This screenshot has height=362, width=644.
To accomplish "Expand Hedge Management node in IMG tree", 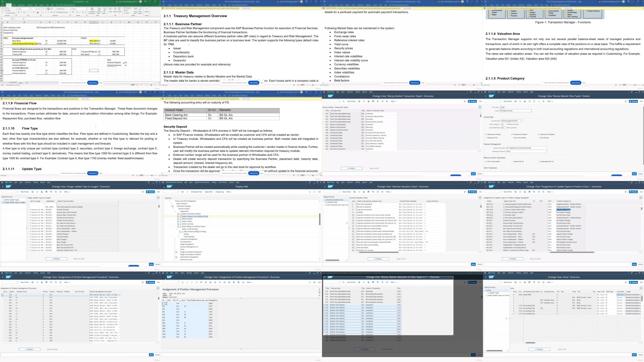I will click(175, 244).
